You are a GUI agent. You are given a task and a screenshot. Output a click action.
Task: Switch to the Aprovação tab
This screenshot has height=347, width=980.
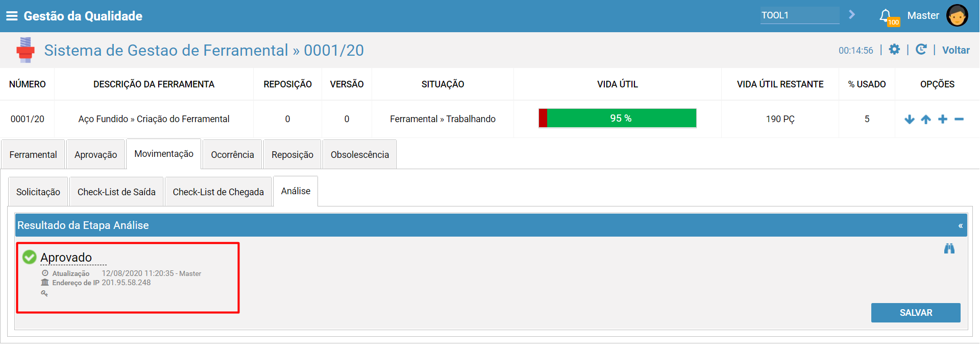coord(96,154)
